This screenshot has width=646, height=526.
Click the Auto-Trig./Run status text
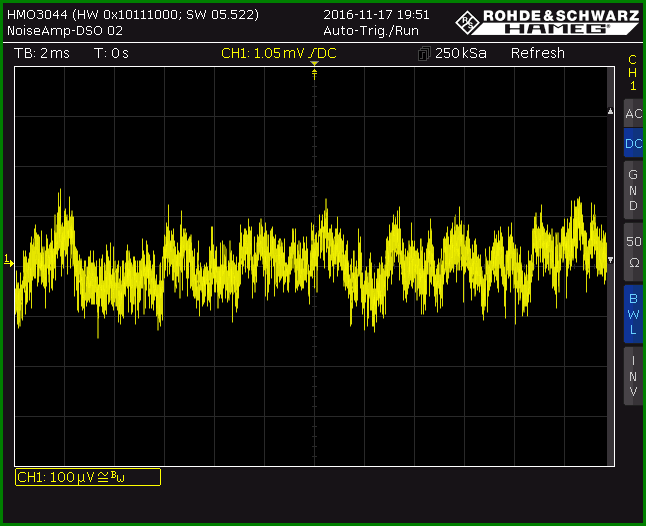coord(371,31)
